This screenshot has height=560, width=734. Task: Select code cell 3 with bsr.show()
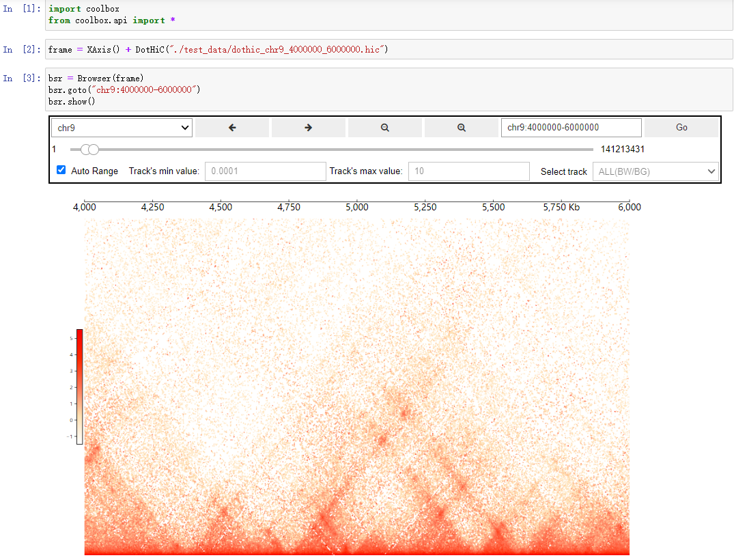click(x=389, y=89)
